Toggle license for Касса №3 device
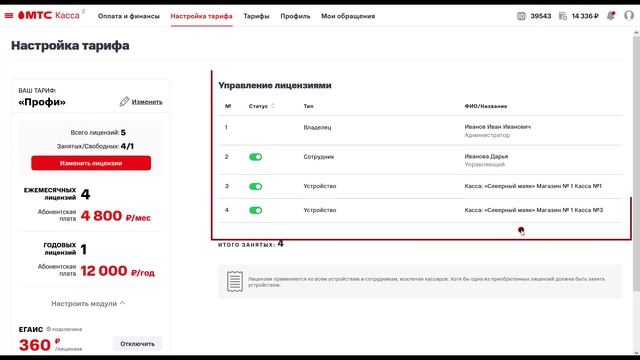This screenshot has width=640, height=360. coord(256,210)
